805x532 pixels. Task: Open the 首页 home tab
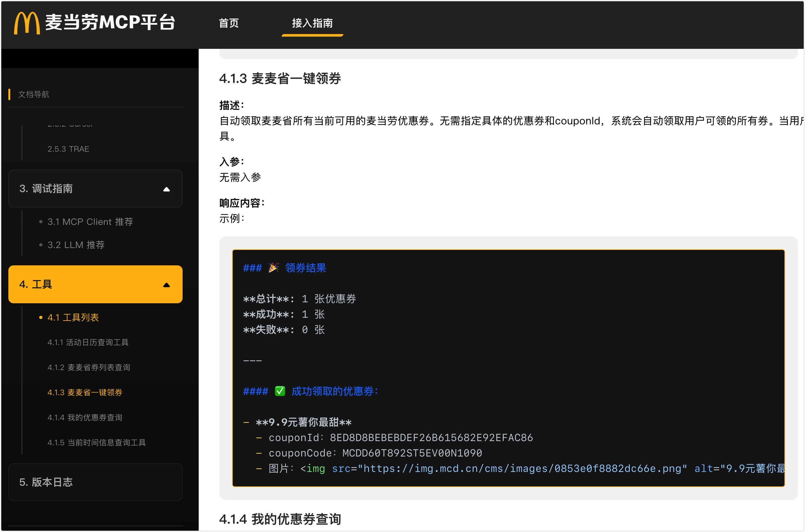coord(229,23)
